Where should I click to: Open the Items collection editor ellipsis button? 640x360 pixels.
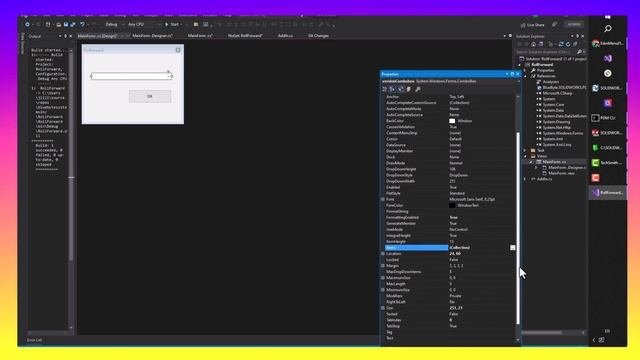point(513,248)
